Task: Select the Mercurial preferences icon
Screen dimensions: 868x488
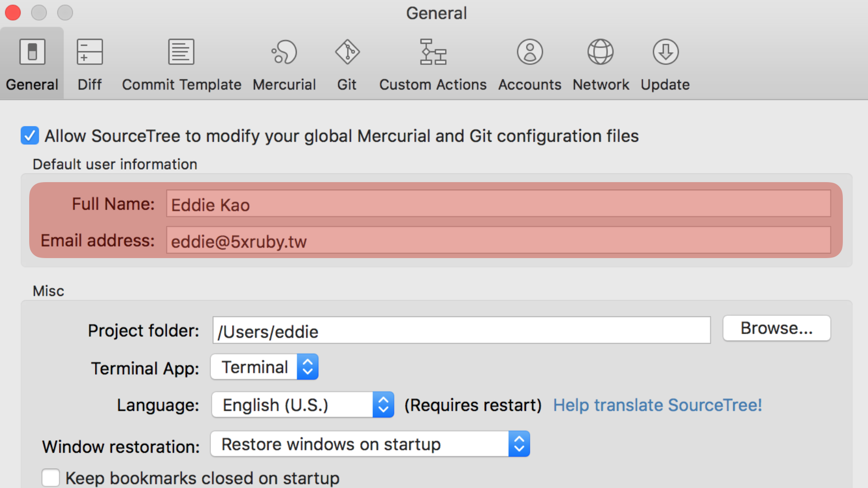Action: (x=284, y=52)
